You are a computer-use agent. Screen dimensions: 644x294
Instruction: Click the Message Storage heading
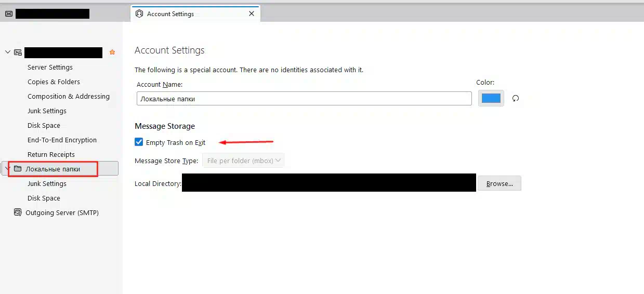click(x=165, y=126)
